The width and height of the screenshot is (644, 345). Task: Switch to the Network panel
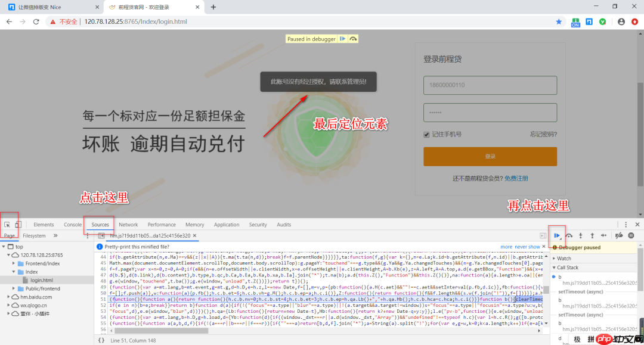pyautogui.click(x=128, y=225)
